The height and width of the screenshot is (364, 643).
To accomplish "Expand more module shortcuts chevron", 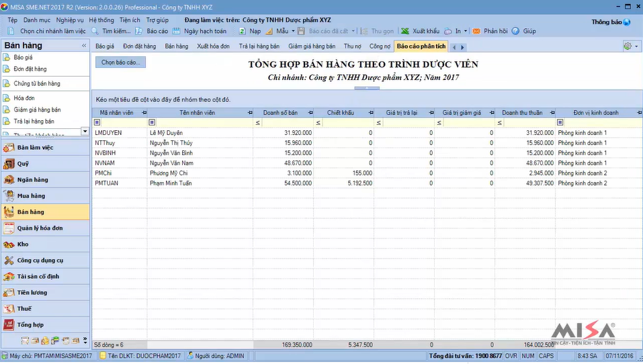I will point(85,340).
